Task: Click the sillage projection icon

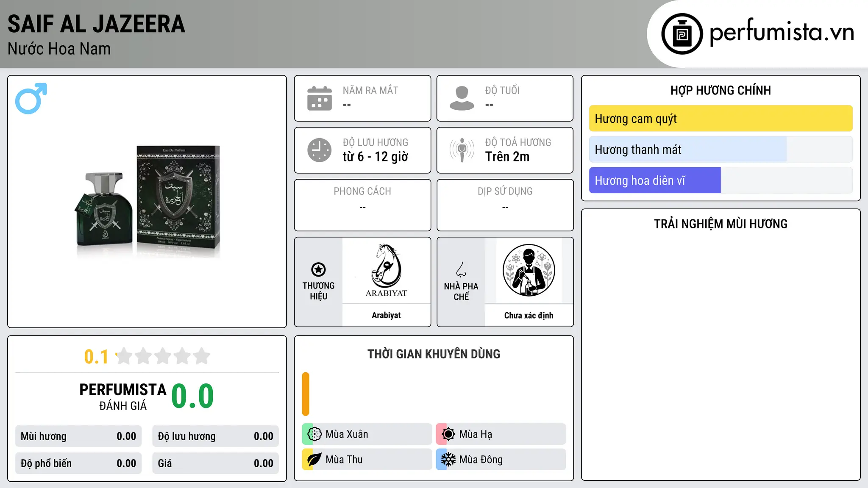Action: click(x=462, y=150)
